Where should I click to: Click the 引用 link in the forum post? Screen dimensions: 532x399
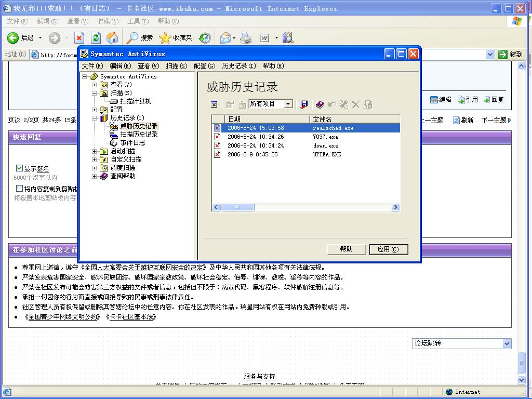click(468, 99)
